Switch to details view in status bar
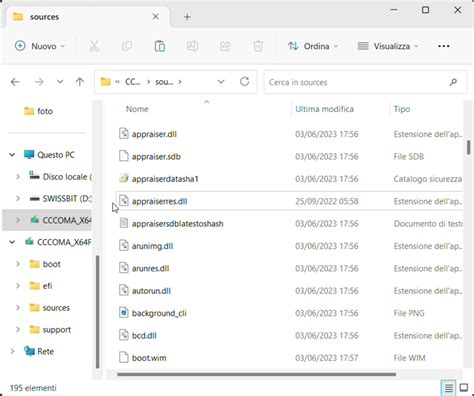The height and width of the screenshot is (396, 474). (449, 388)
